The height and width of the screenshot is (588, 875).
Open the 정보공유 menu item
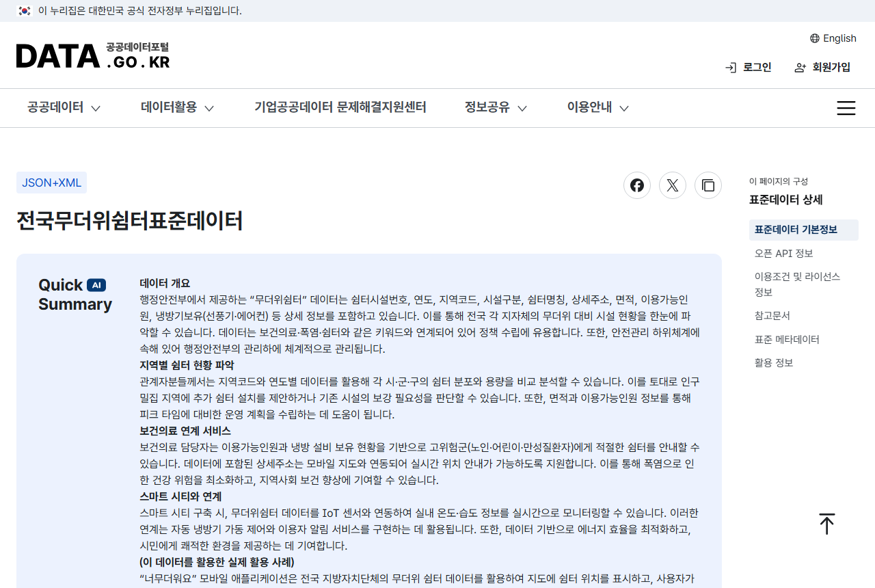487,107
